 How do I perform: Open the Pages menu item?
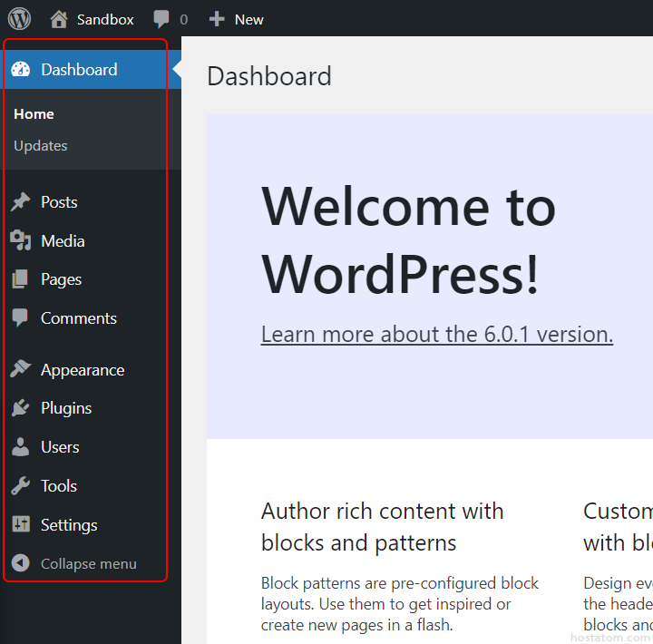(61, 279)
